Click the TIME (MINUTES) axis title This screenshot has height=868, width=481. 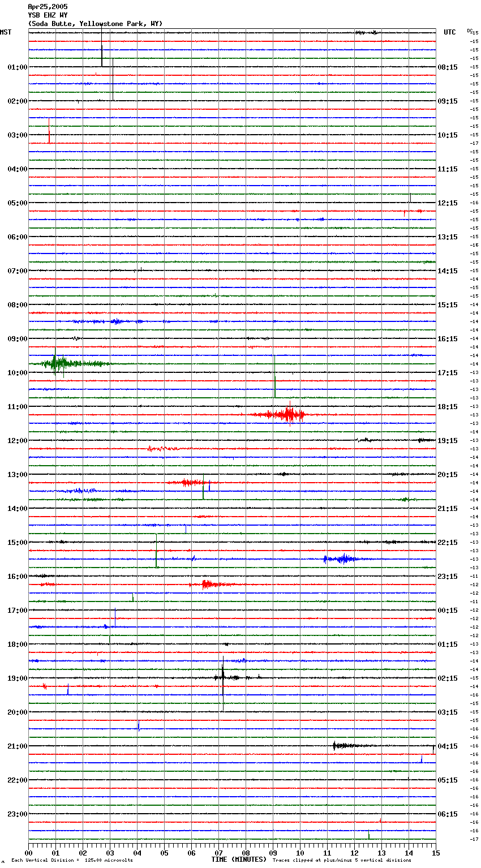tap(239, 860)
